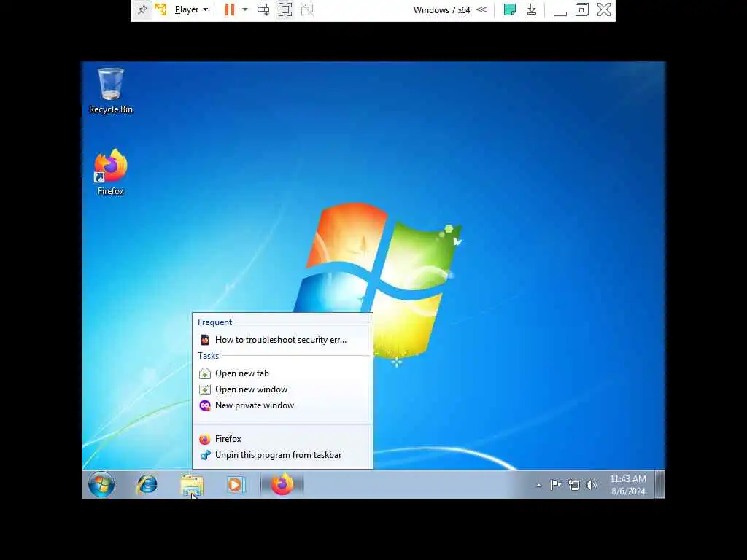This screenshot has height=560, width=747.
Task: Select the Recycle Bin desktop icon
Action: point(111,91)
